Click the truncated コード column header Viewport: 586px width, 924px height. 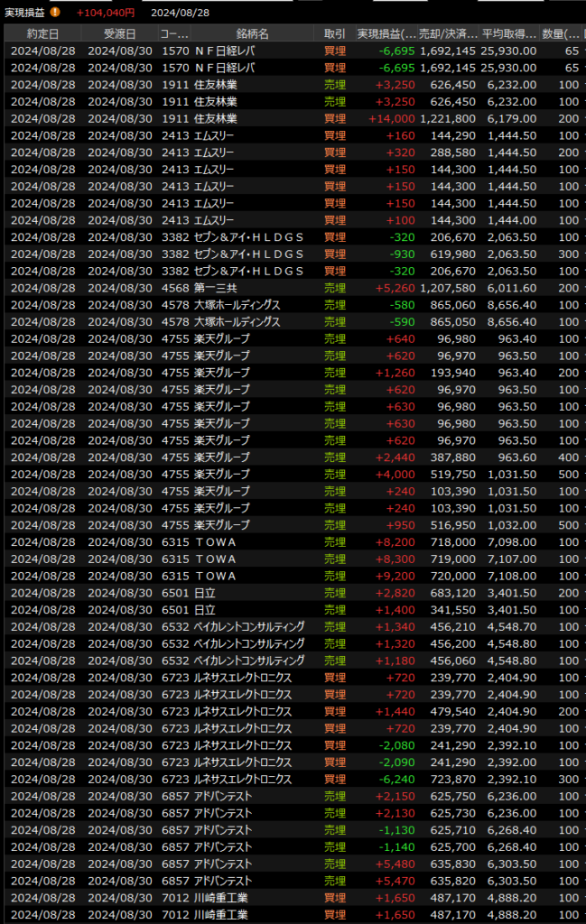coord(173,33)
